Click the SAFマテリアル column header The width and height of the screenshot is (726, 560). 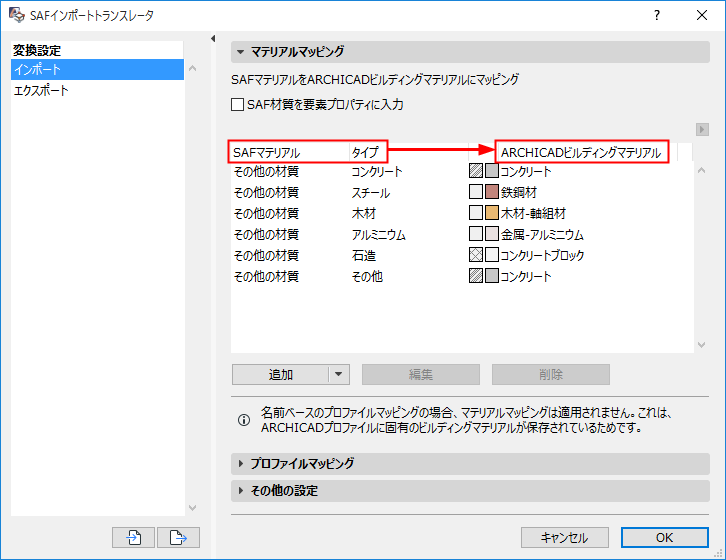point(289,152)
